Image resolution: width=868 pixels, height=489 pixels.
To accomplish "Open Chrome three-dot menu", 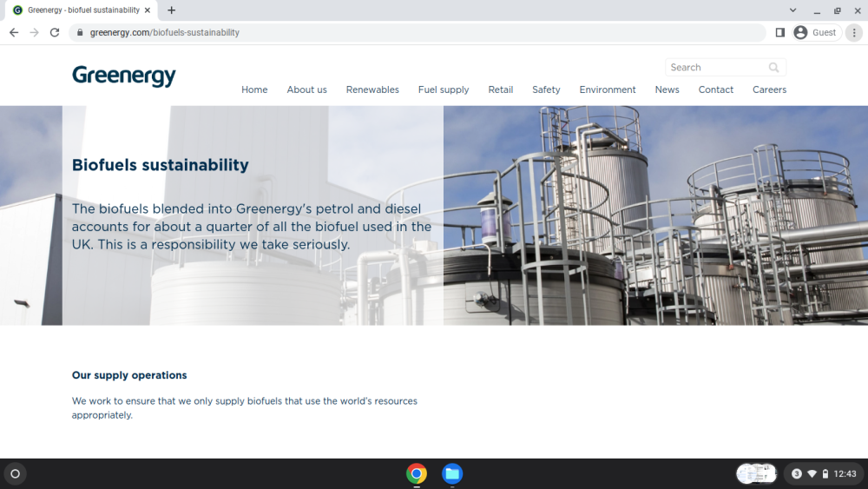I will point(854,33).
